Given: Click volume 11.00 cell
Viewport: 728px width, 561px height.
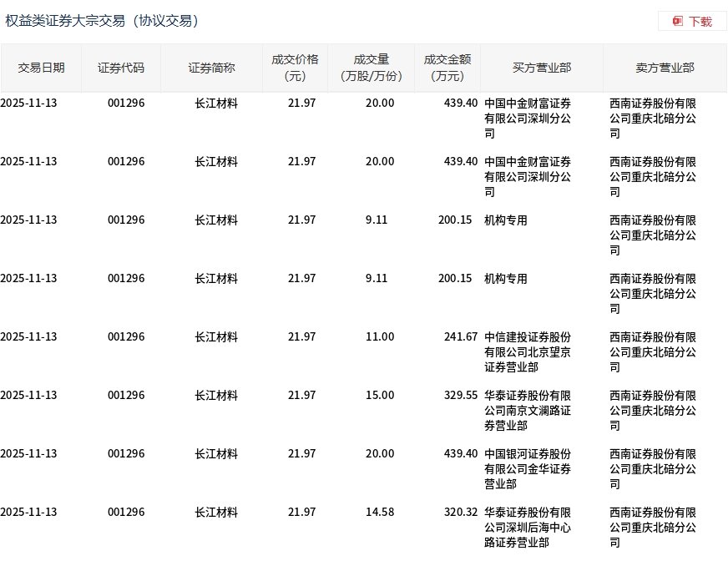Looking at the screenshot, I should [380, 336].
